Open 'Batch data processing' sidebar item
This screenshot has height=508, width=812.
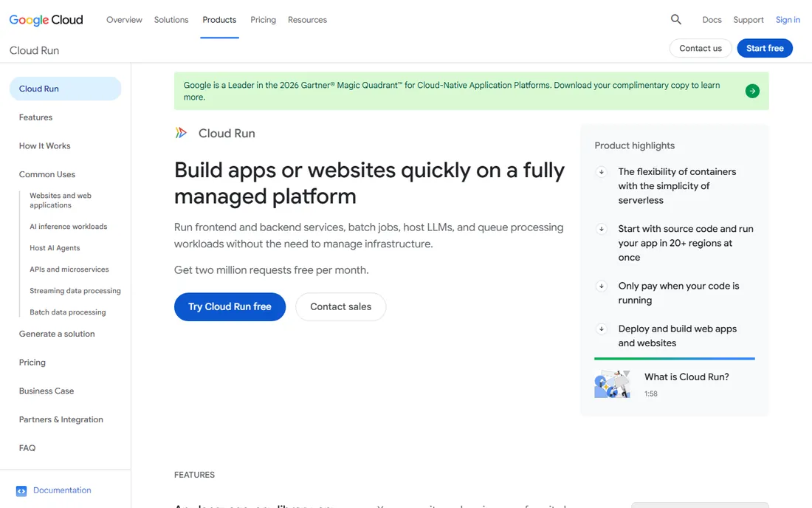click(x=68, y=312)
